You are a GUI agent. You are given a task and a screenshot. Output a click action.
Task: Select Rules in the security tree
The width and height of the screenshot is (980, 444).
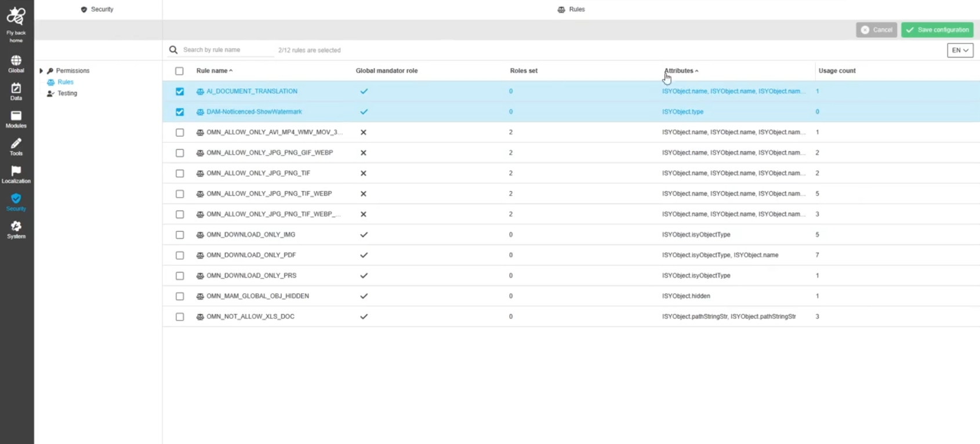66,82
